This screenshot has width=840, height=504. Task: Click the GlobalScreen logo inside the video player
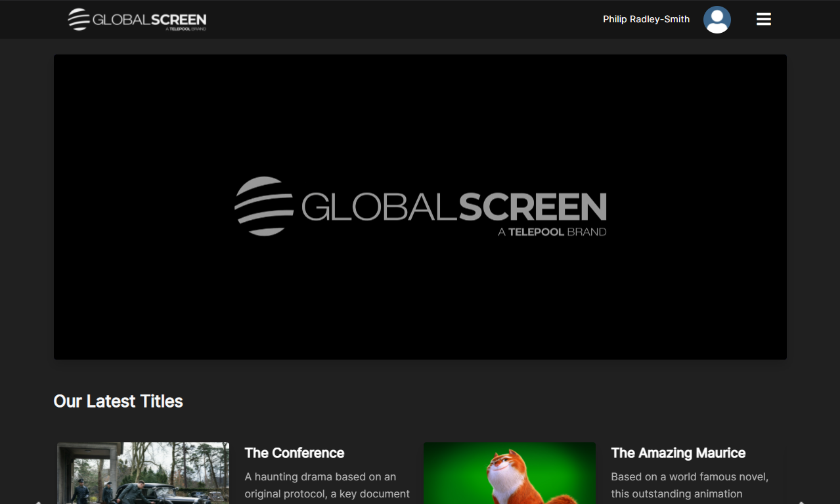click(420, 206)
